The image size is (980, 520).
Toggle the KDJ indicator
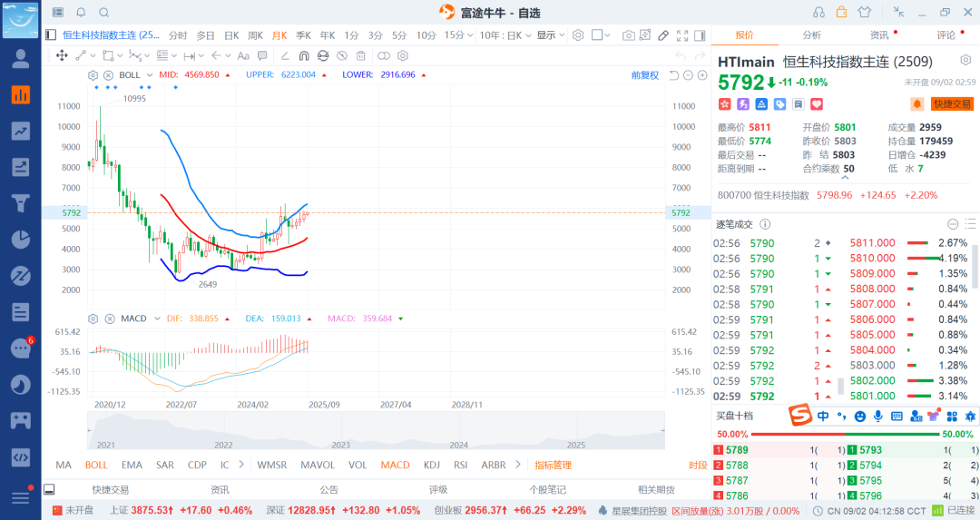tap(432, 465)
